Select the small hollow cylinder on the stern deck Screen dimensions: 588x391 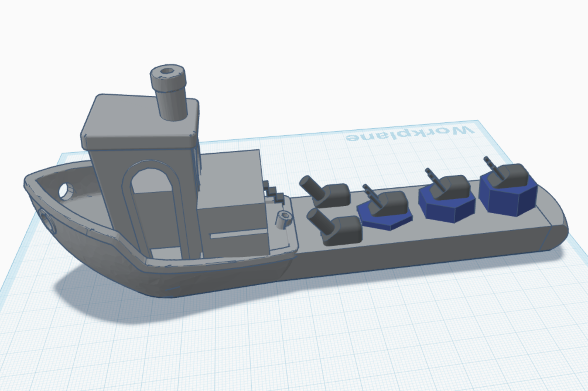click(x=283, y=219)
